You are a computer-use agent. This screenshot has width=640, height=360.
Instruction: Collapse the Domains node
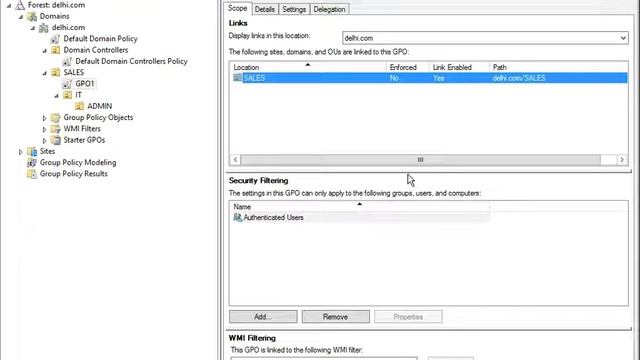tap(21, 17)
